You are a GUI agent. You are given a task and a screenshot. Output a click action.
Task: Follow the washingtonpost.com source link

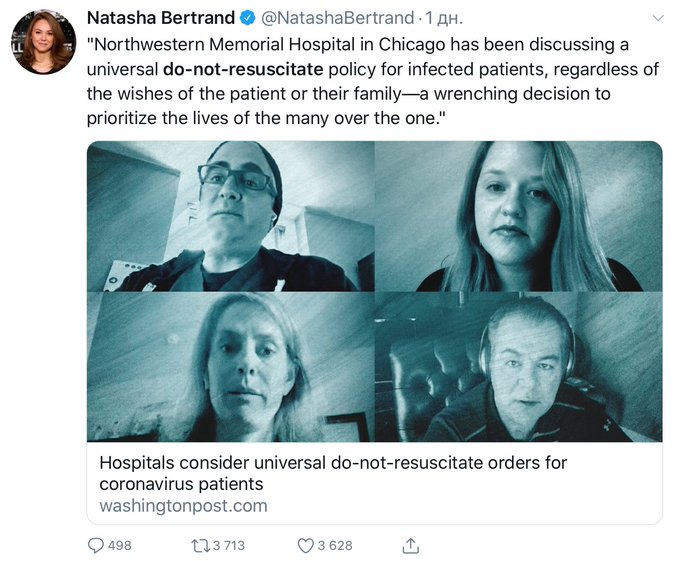point(183,506)
